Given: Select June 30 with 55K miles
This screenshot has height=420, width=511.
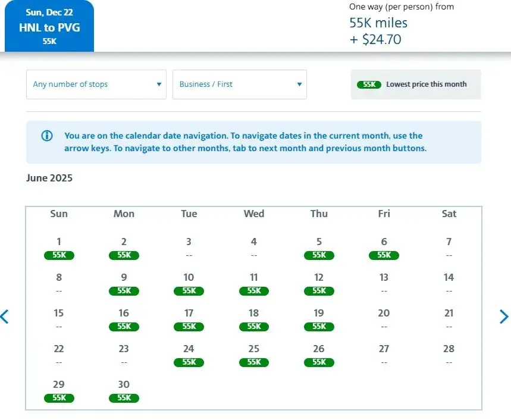Looking at the screenshot, I should pyautogui.click(x=124, y=391).
